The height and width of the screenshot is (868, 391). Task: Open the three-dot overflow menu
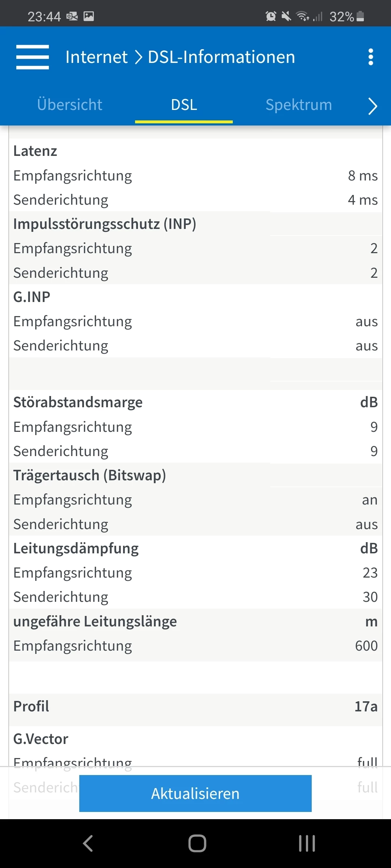[x=370, y=57]
